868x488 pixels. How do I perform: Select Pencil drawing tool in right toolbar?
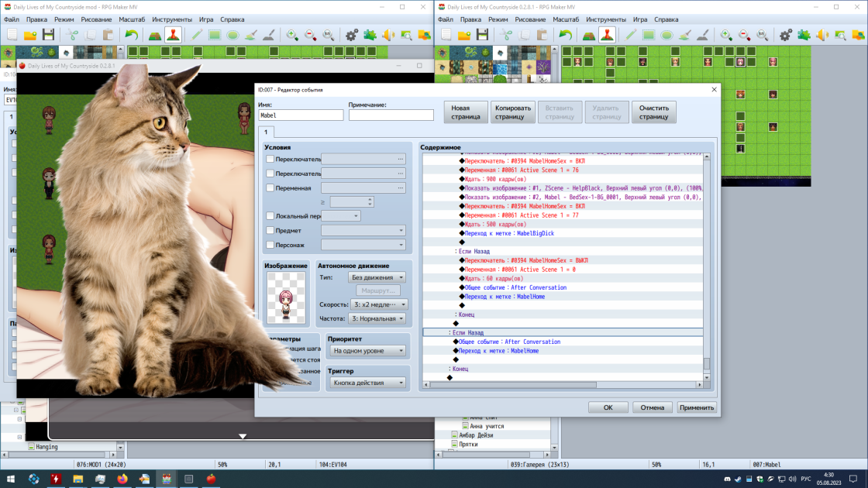(x=630, y=35)
